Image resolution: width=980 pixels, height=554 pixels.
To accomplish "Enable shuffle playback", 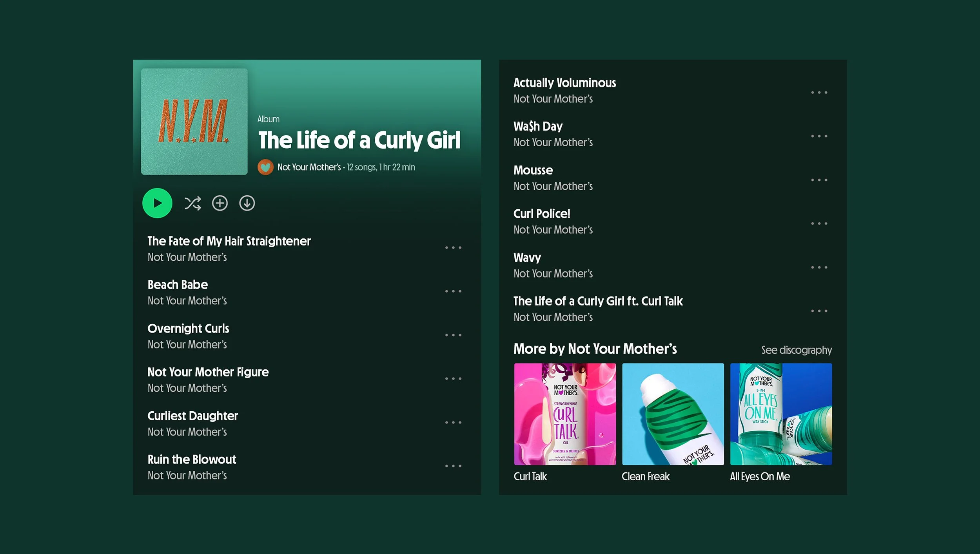I will (193, 203).
